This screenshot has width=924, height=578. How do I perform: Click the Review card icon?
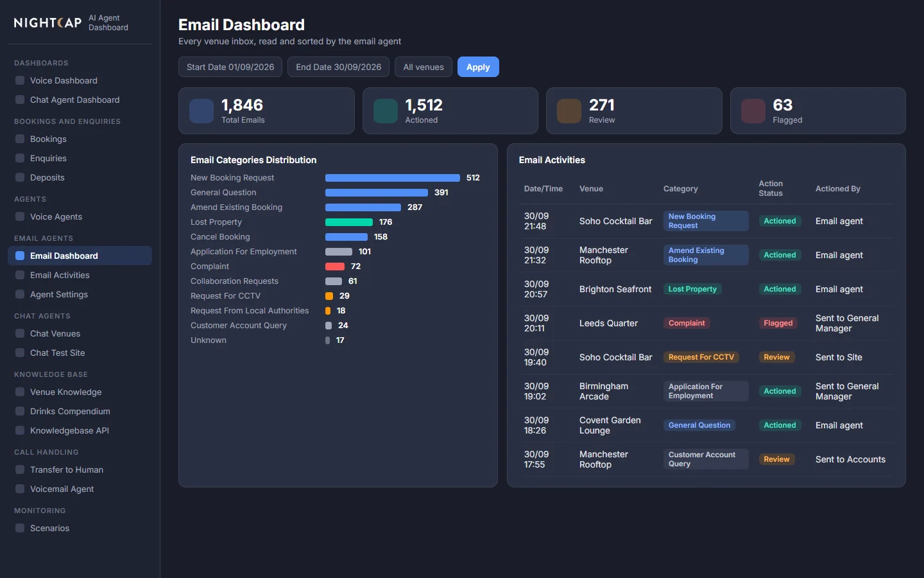pyautogui.click(x=569, y=111)
